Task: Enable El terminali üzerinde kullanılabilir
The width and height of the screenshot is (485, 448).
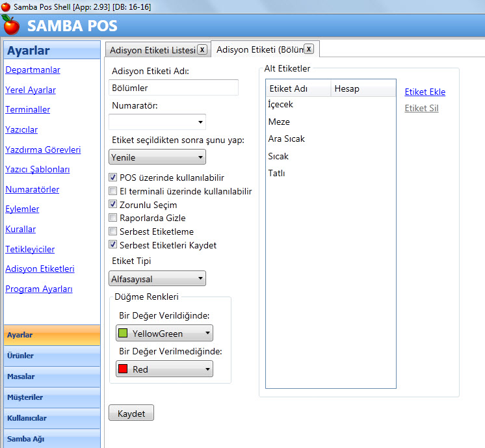Action: click(113, 191)
